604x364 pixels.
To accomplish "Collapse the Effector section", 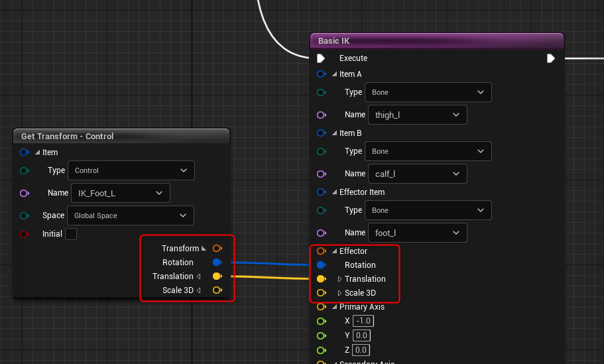I will [x=334, y=251].
